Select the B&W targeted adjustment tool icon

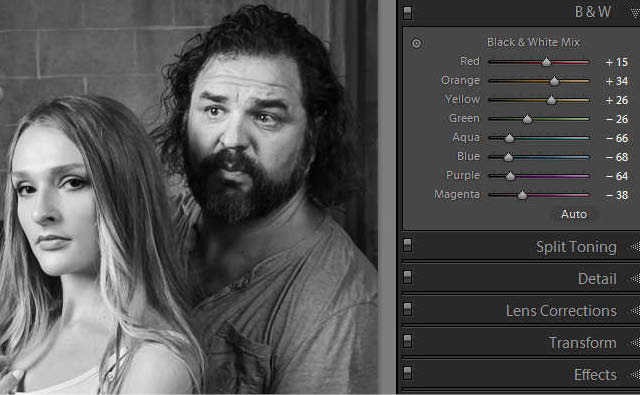click(x=416, y=43)
